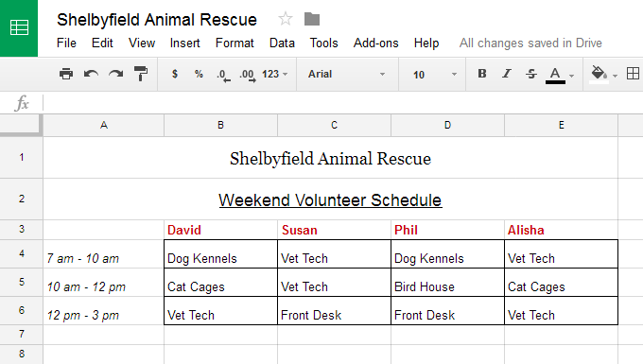Open the Borders grid icon
643x364 pixels.
(x=633, y=74)
